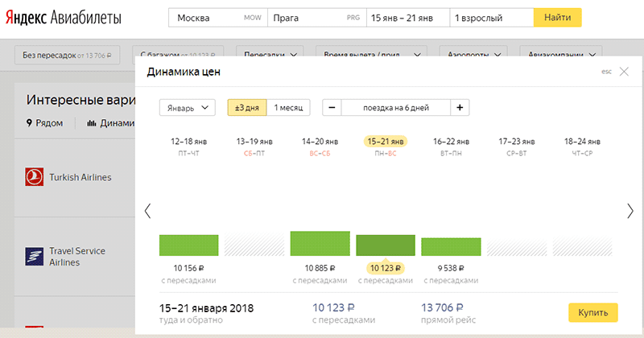Image resolution: width=644 pixels, height=338 pixels.
Task: Edit the Москва departure field
Action: pyautogui.click(x=217, y=18)
